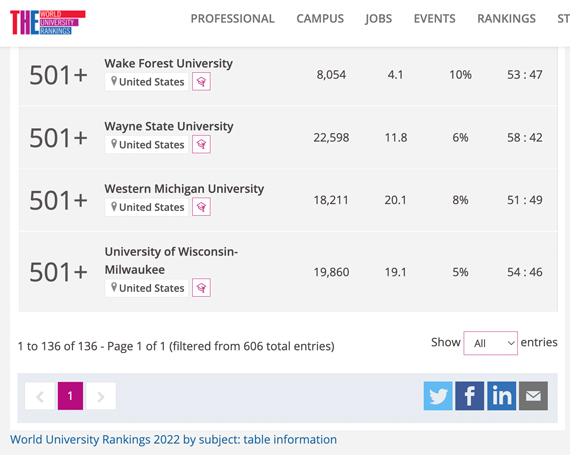This screenshot has height=455, width=570.
Task: Share rankings on Facebook
Action: 470,396
